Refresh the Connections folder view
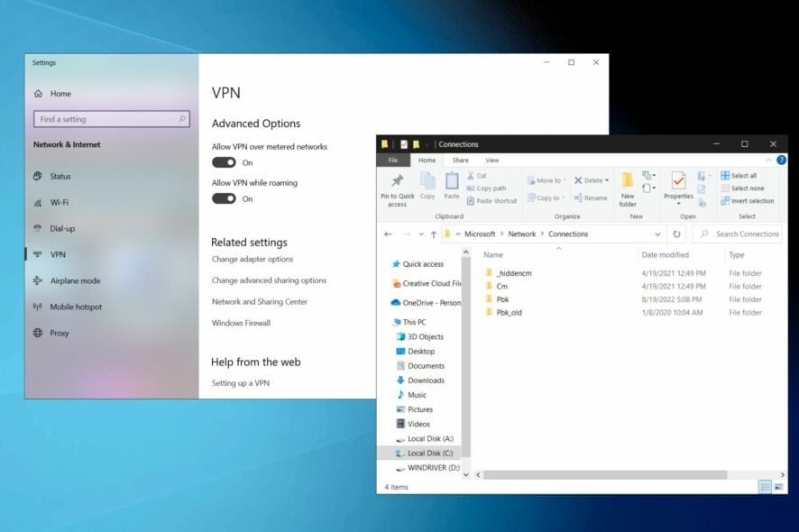This screenshot has width=799, height=532. click(x=676, y=234)
